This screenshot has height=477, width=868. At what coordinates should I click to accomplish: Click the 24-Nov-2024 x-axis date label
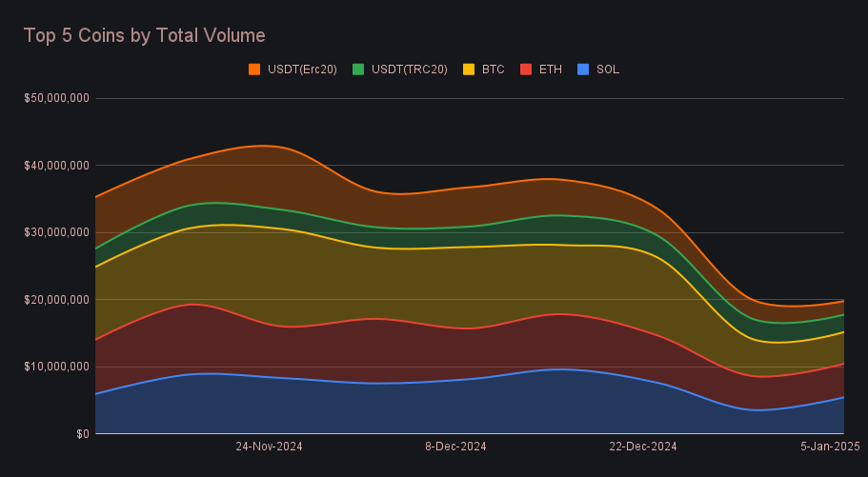tap(269, 447)
